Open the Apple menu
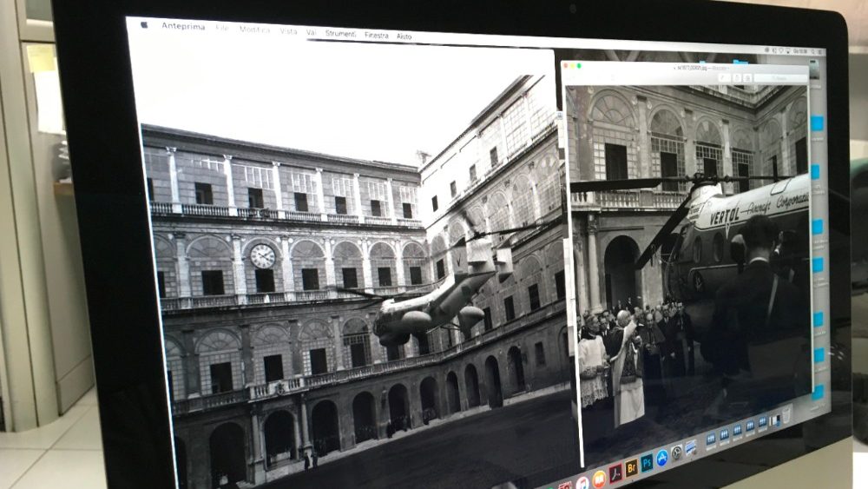868x489 pixels. [144, 24]
